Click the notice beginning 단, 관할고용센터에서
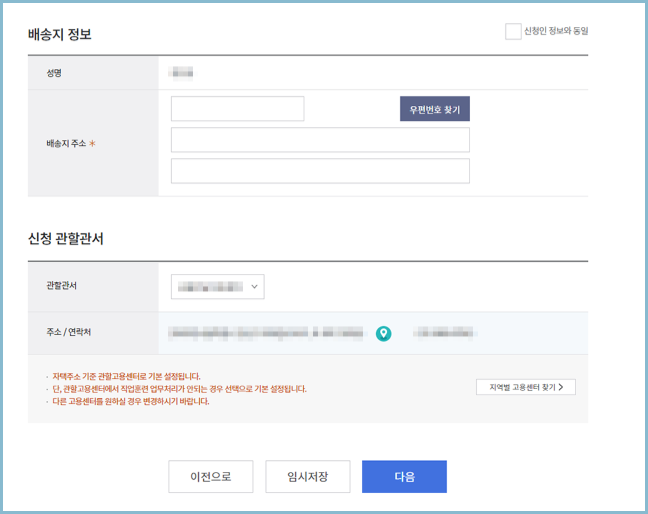Screen dimensions: 648x514 coord(179,389)
